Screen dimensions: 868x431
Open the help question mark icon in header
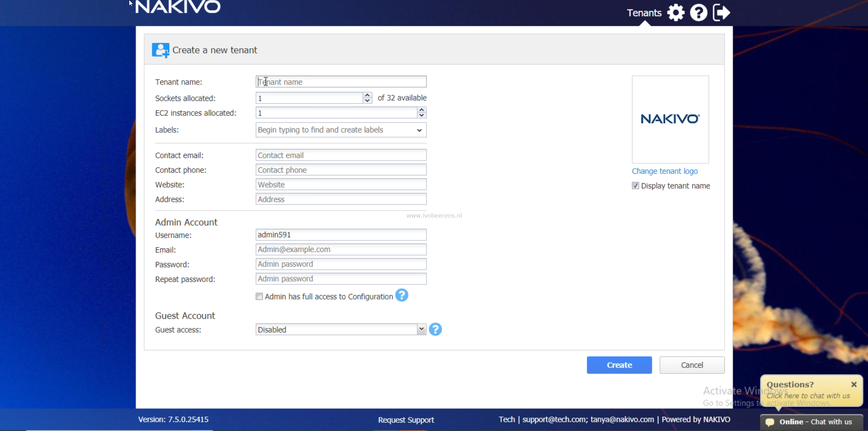[x=698, y=13]
